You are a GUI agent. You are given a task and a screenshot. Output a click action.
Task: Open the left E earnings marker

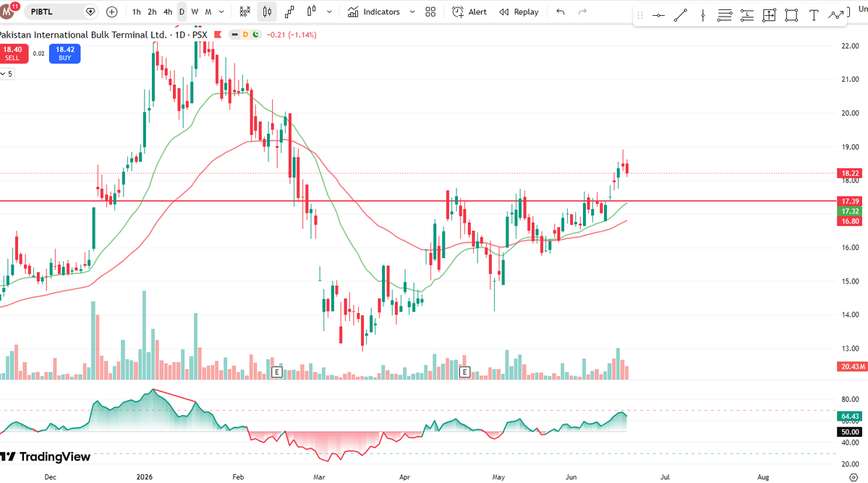(x=276, y=372)
